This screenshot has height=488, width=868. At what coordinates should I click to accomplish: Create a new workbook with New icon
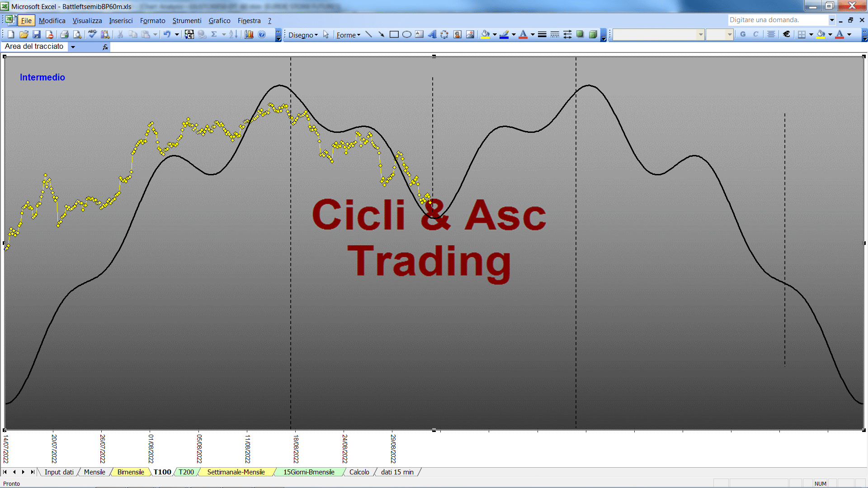(11, 34)
